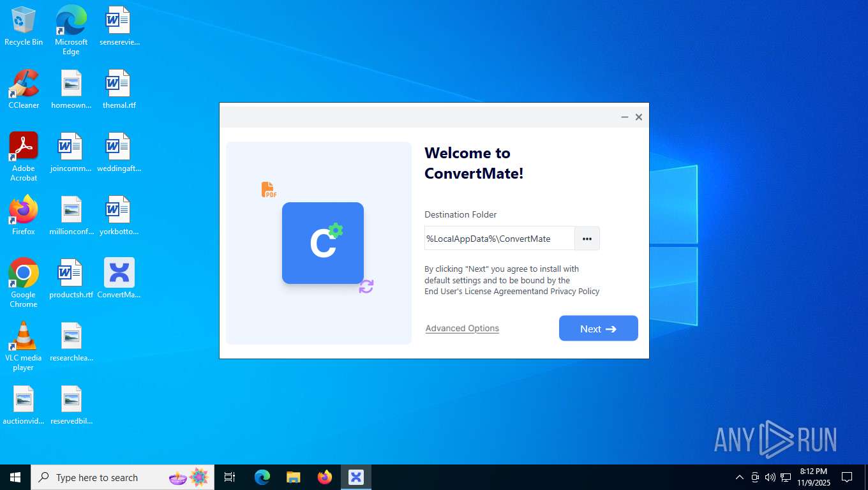Click the meet-now tray icon
Image resolution: width=868 pixels, height=490 pixels.
point(755,477)
